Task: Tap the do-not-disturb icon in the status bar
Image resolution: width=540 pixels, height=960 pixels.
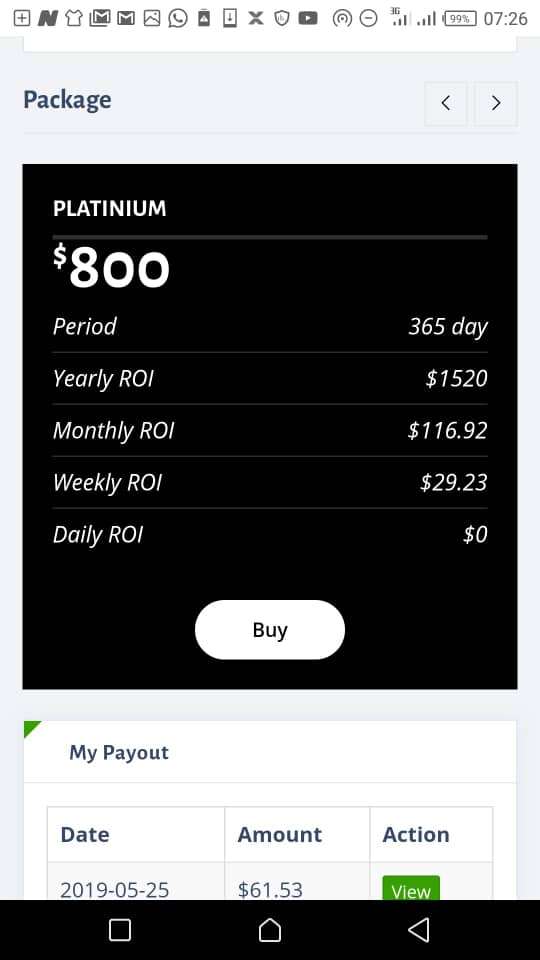Action: click(368, 19)
